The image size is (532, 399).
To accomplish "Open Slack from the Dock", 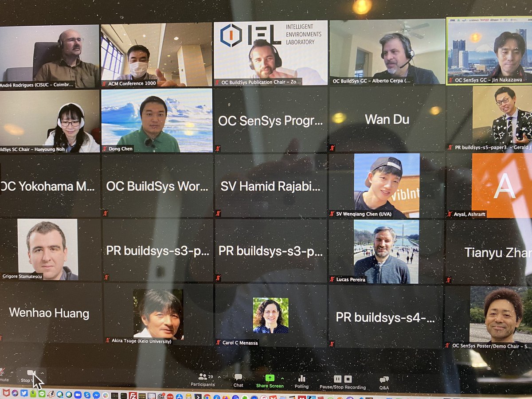I will 106,395.
